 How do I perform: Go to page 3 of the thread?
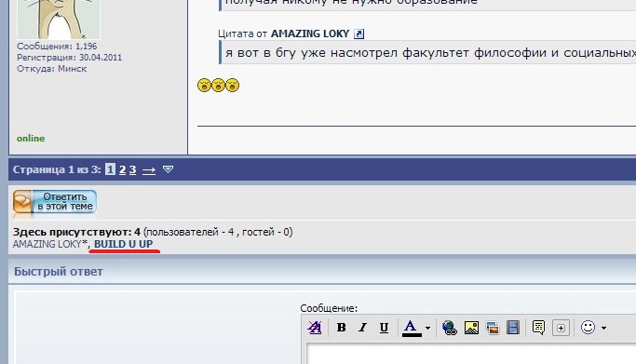pos(132,169)
